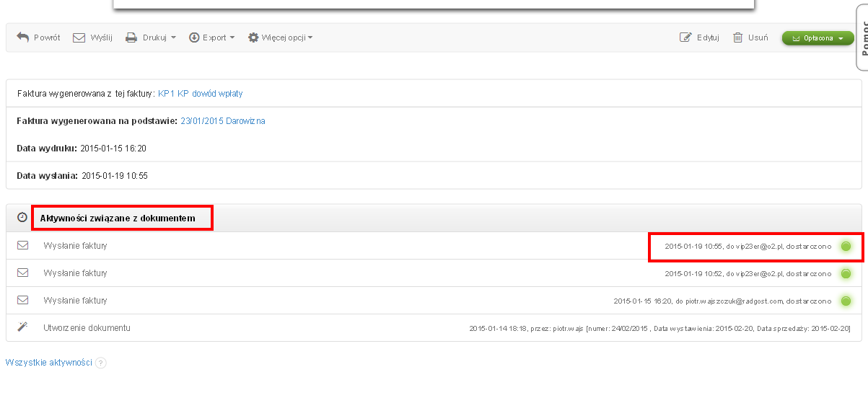This screenshot has width=868, height=398.
Task: Open the green Opłacona status dropdown
Action: point(817,38)
